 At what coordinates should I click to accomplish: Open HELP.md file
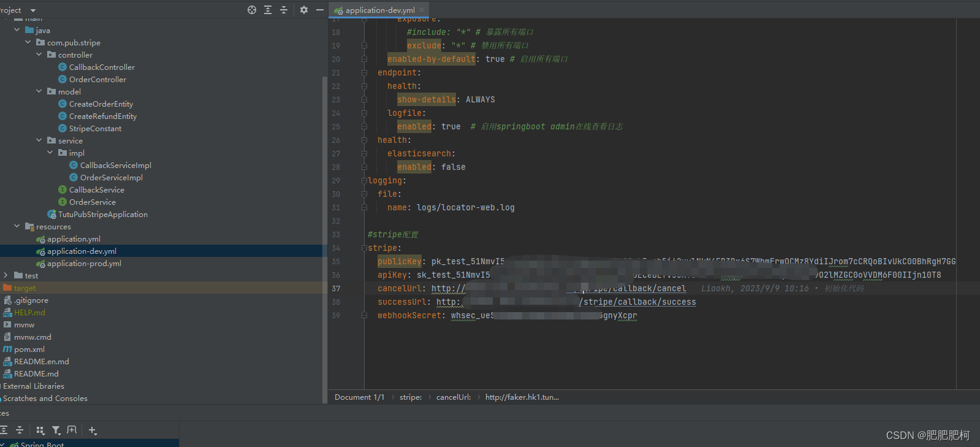(29, 312)
